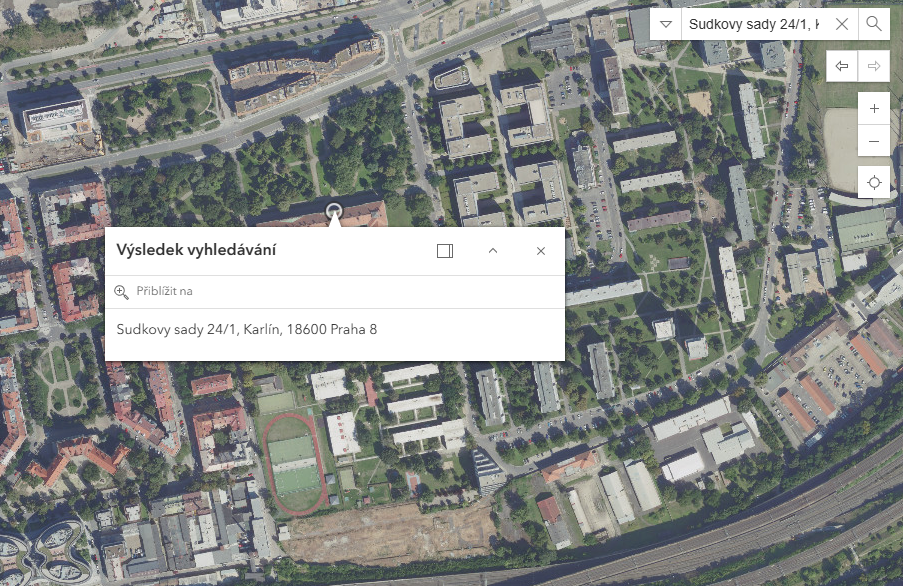Screen dimensions: 903x586
Task: Clear the search text with the X
Action: pyautogui.click(x=841, y=24)
